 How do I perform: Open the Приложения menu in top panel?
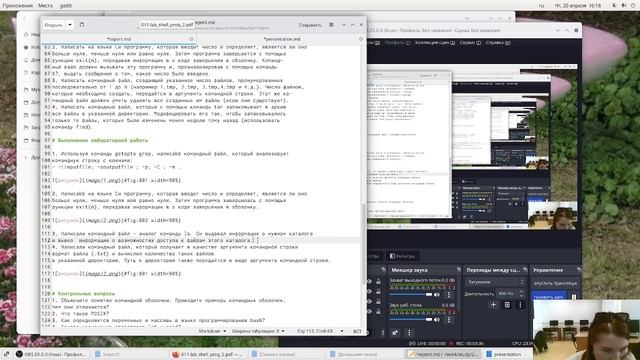(18, 6)
